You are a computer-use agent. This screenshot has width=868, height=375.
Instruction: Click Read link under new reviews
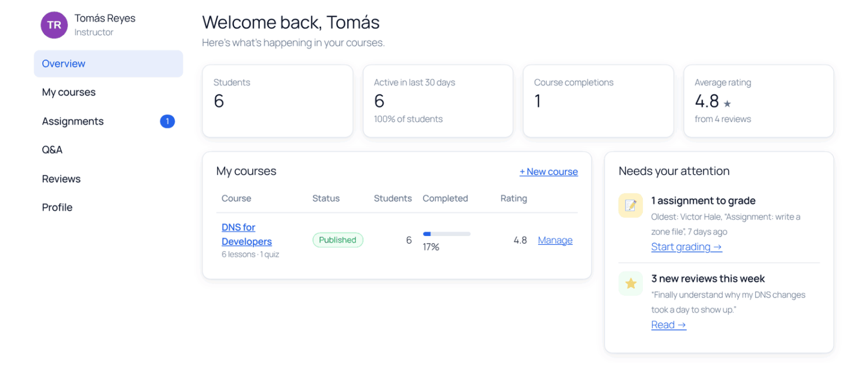668,325
